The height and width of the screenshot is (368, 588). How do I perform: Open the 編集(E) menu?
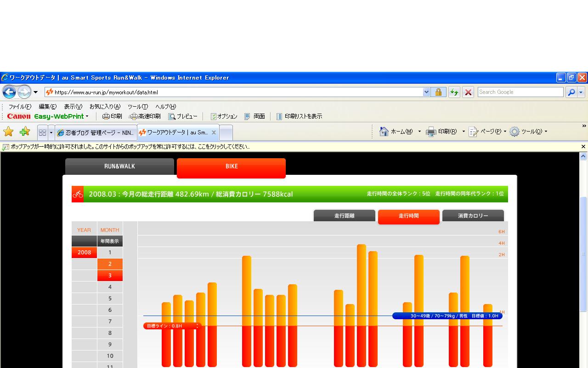(x=47, y=106)
